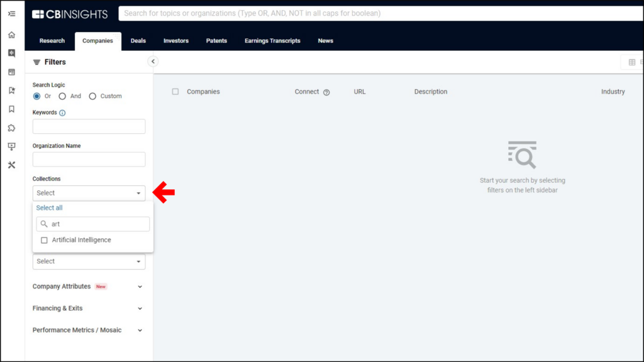Click the Keywords info icon

point(62,113)
